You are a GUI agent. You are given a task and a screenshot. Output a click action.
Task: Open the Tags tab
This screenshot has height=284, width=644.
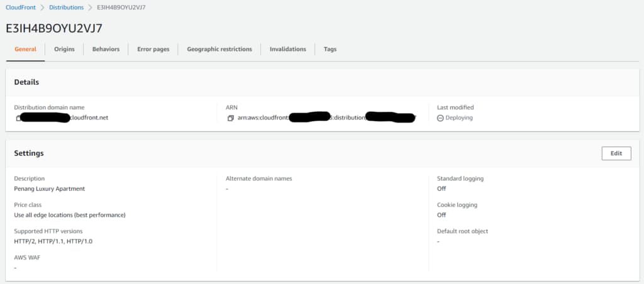pos(330,49)
